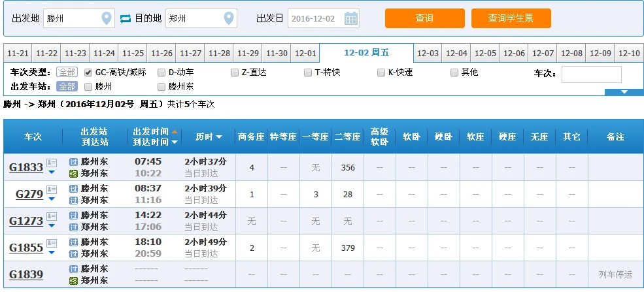644x292 pixels.
Task: Select the 12-03 date tab
Action: pyautogui.click(x=428, y=54)
